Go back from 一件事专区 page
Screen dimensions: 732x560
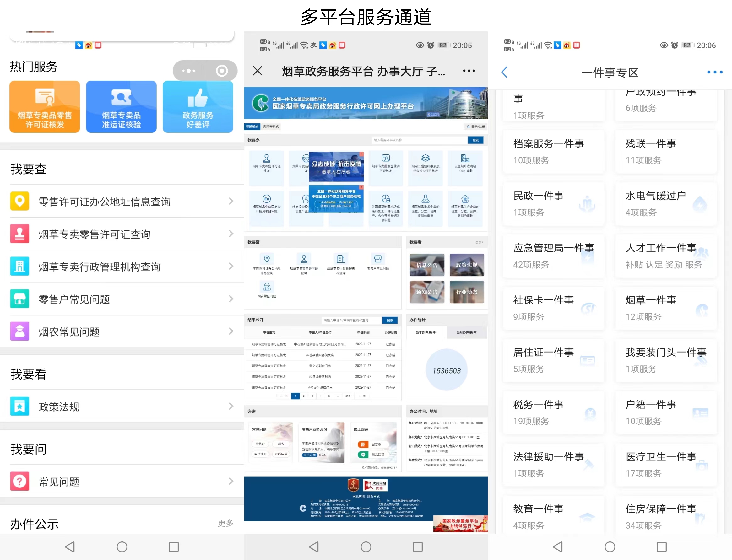click(505, 72)
